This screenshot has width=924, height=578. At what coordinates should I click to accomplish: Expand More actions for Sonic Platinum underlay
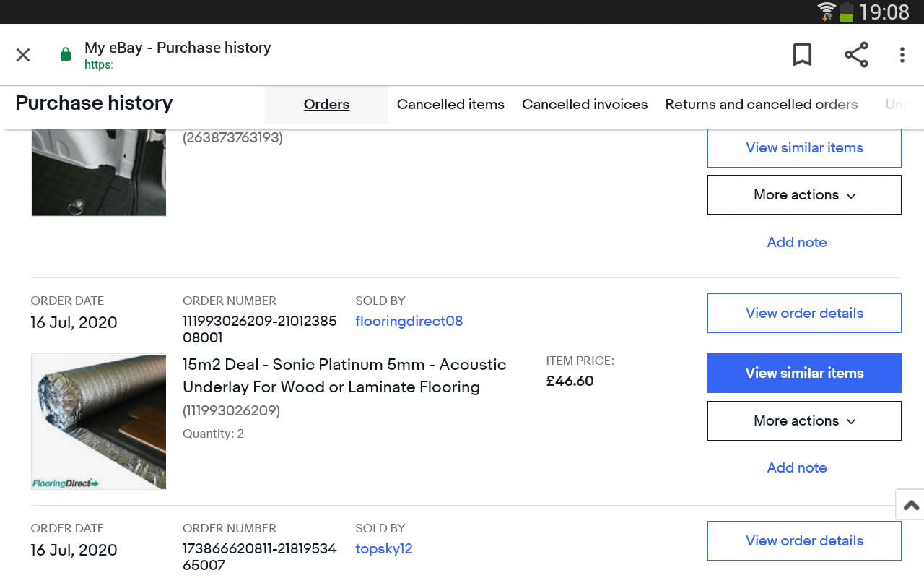tap(804, 420)
